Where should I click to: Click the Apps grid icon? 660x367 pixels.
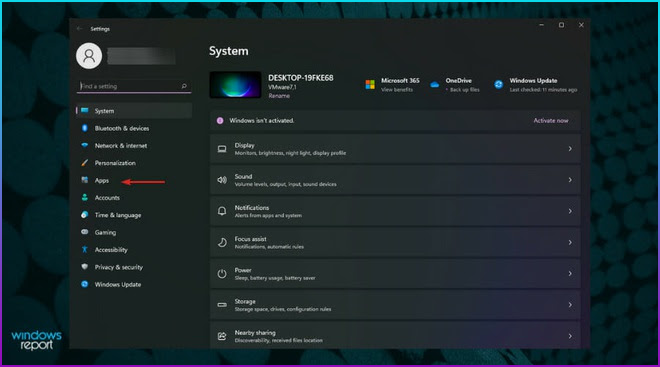click(x=85, y=180)
